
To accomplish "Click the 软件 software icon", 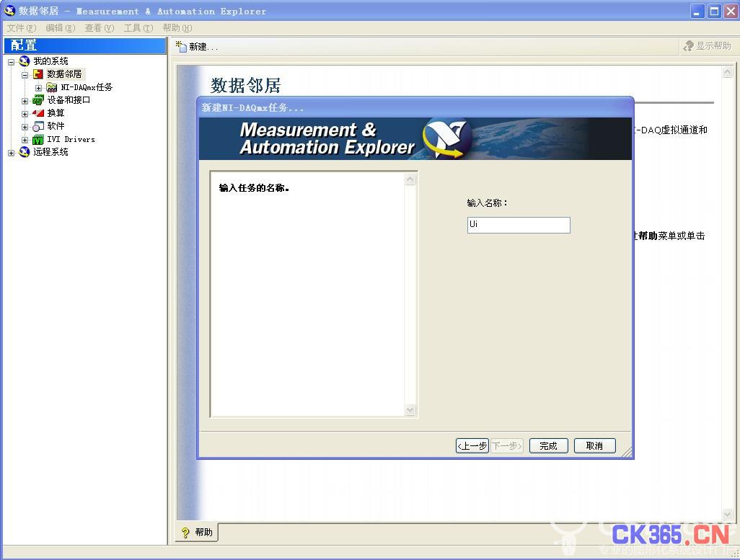I will [x=38, y=126].
